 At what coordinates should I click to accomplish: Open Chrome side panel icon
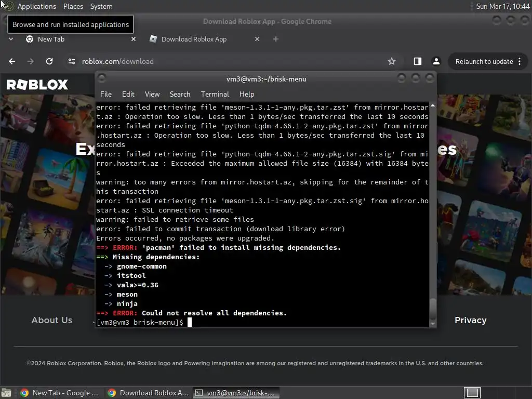point(418,61)
